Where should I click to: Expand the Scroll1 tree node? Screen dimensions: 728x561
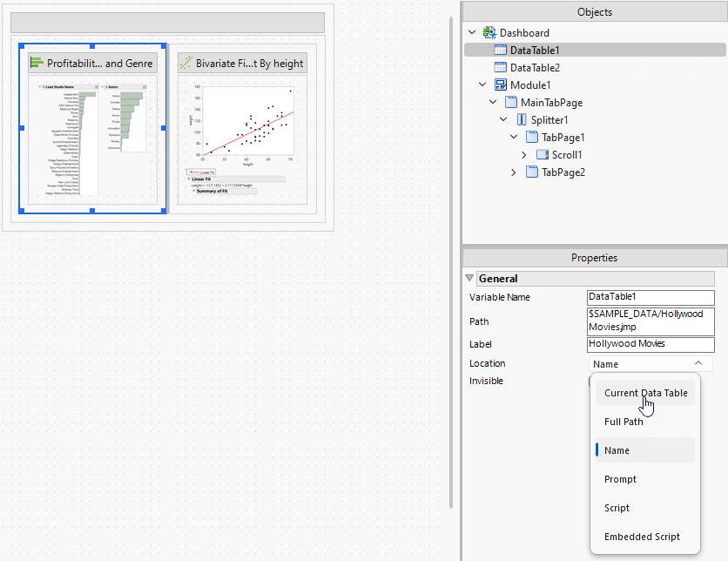pyautogui.click(x=523, y=155)
